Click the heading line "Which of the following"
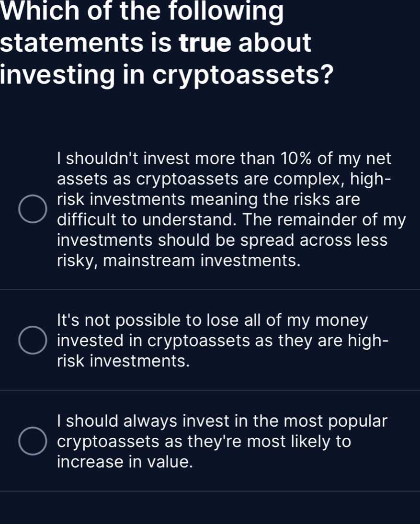Viewport: 420px width, 524px height. coord(142,12)
